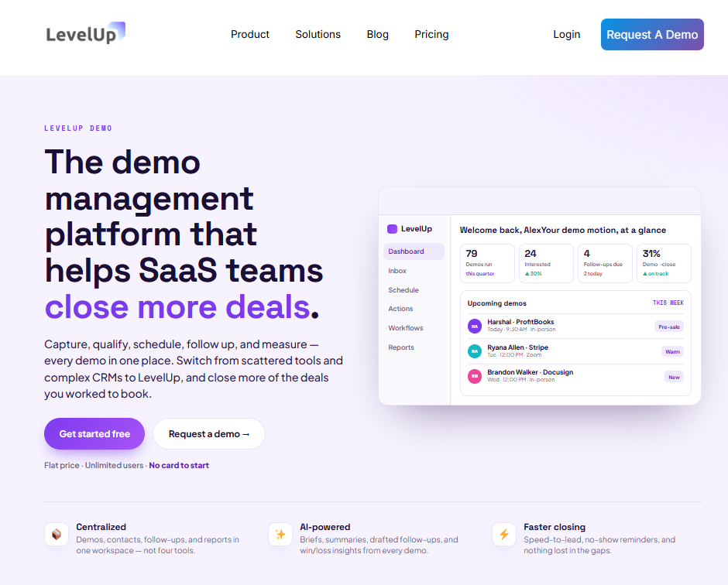
Task: Open the Solutions menu item
Action: coord(318,34)
